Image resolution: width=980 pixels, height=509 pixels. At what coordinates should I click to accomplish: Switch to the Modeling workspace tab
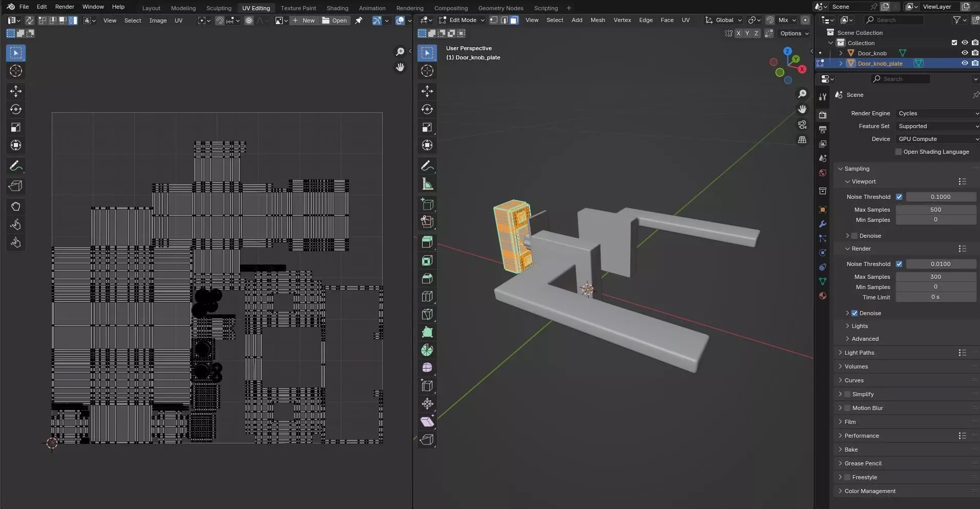183,8
